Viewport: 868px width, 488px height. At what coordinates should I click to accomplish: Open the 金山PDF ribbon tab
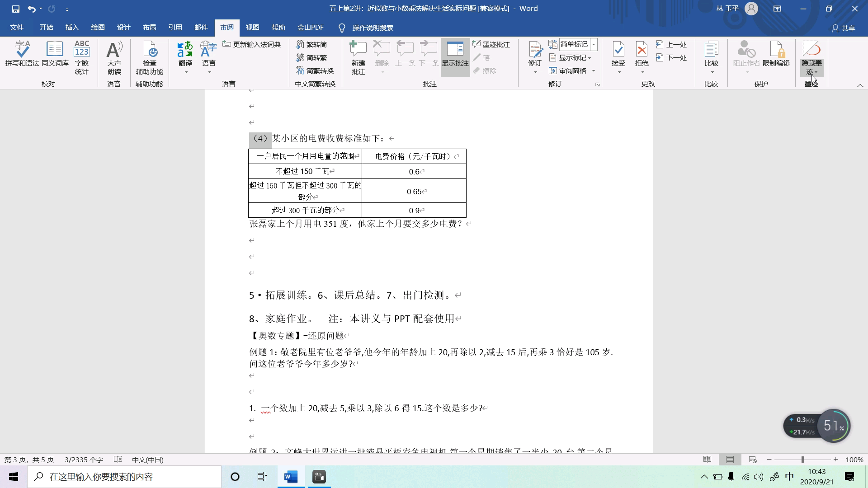point(310,28)
